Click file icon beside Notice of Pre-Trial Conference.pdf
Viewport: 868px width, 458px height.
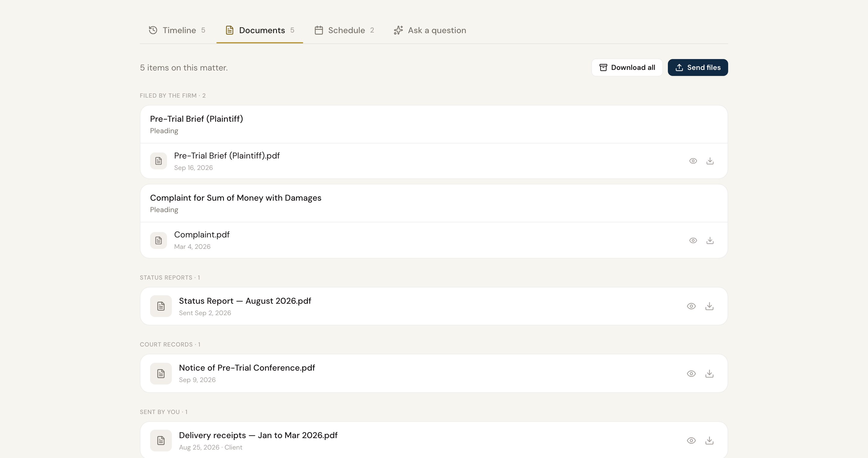click(x=161, y=373)
